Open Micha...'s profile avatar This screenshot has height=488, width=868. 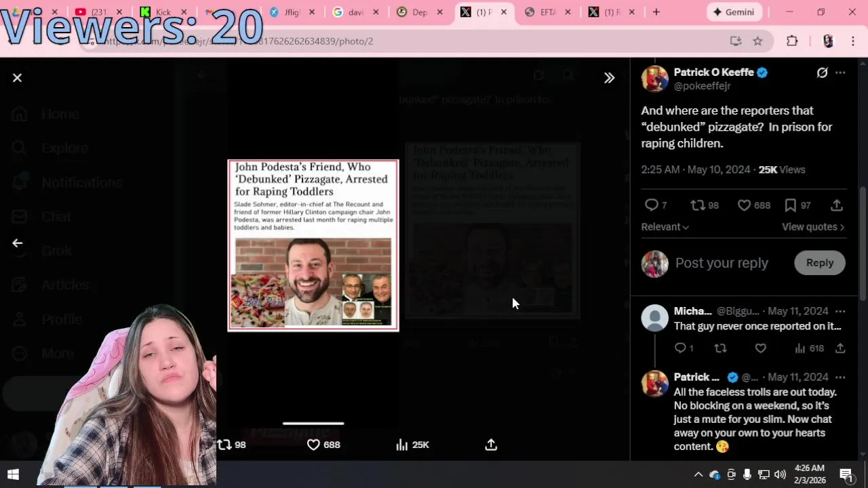point(654,318)
